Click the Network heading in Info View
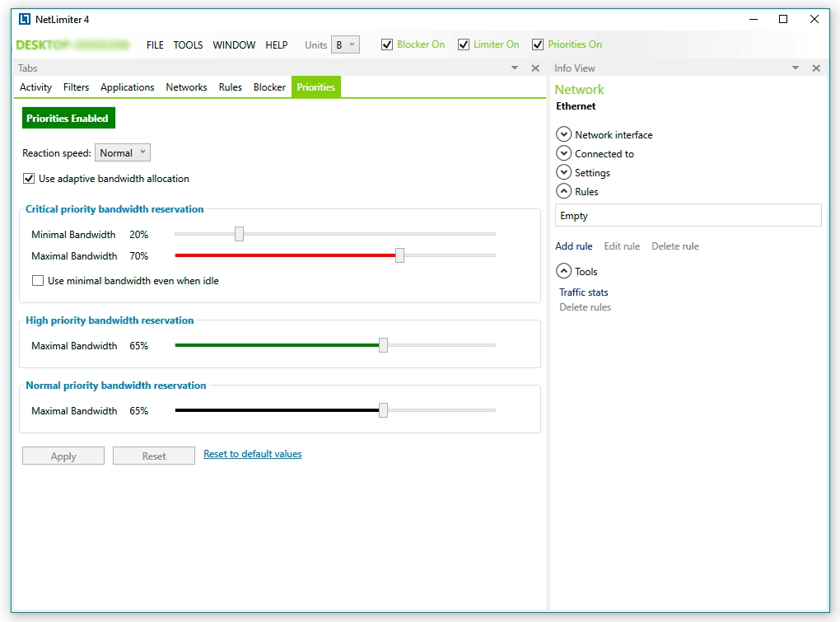Screen dimensions: 840x622 click(579, 90)
